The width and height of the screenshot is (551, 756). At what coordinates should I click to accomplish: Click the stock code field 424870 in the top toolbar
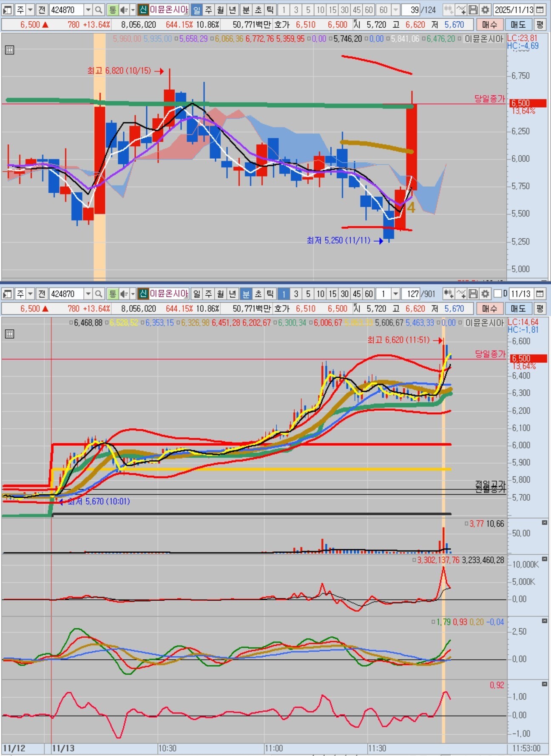66,10
